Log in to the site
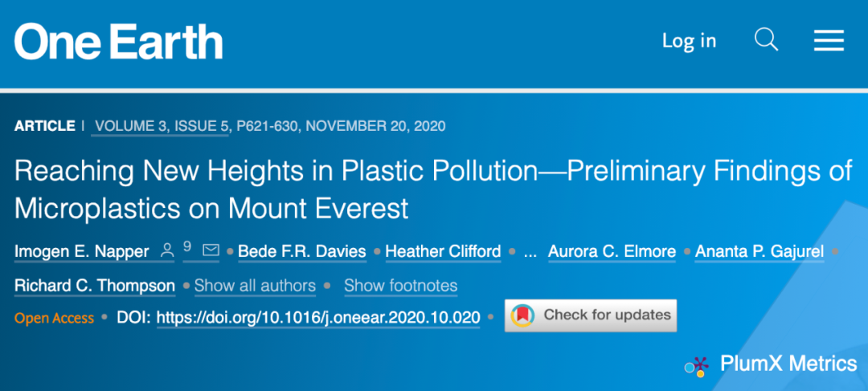Screen dimensions: 868x391 tap(689, 41)
